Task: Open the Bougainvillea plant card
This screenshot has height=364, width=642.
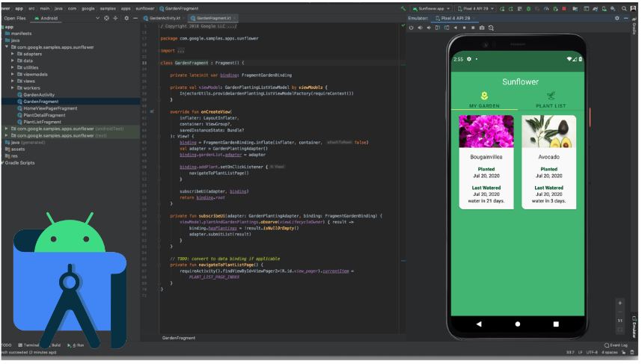Action: click(x=486, y=162)
